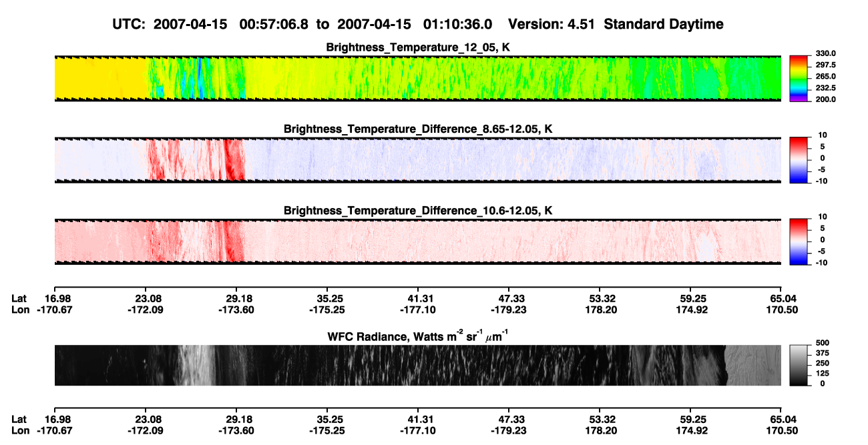Click the 'Lat' label of the axis below WFC Radiance

pos(19,419)
